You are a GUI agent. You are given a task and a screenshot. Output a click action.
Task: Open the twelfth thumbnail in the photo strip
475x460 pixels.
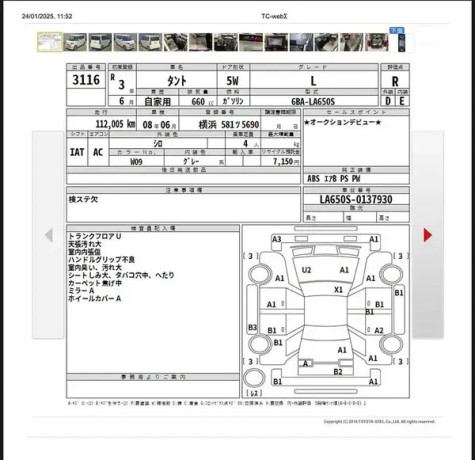point(326,42)
